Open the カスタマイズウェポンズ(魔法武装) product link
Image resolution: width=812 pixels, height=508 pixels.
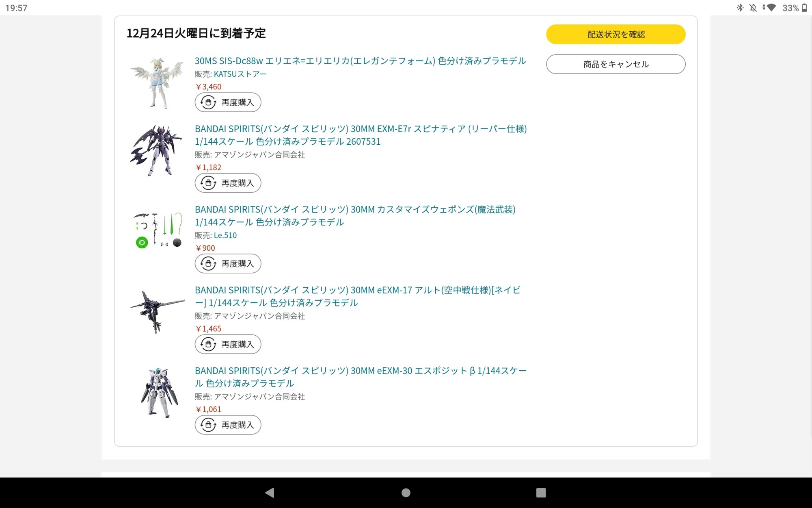tap(355, 216)
